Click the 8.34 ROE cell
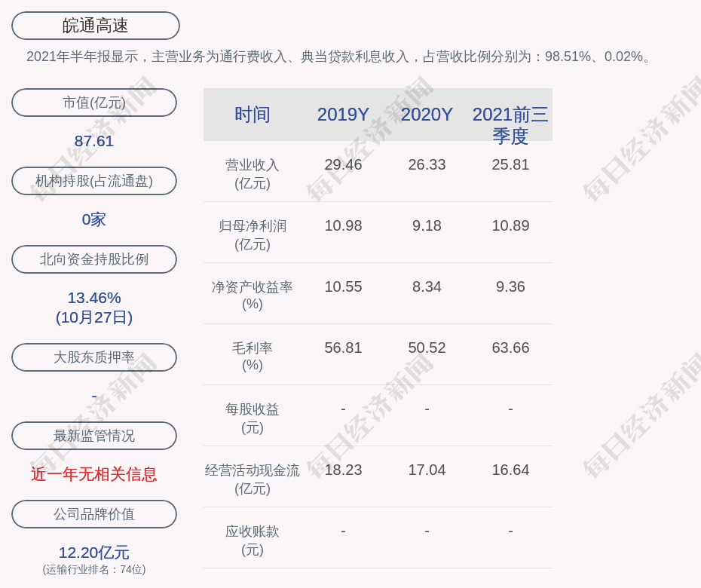Viewport: 701px width, 588px height. [x=427, y=286]
